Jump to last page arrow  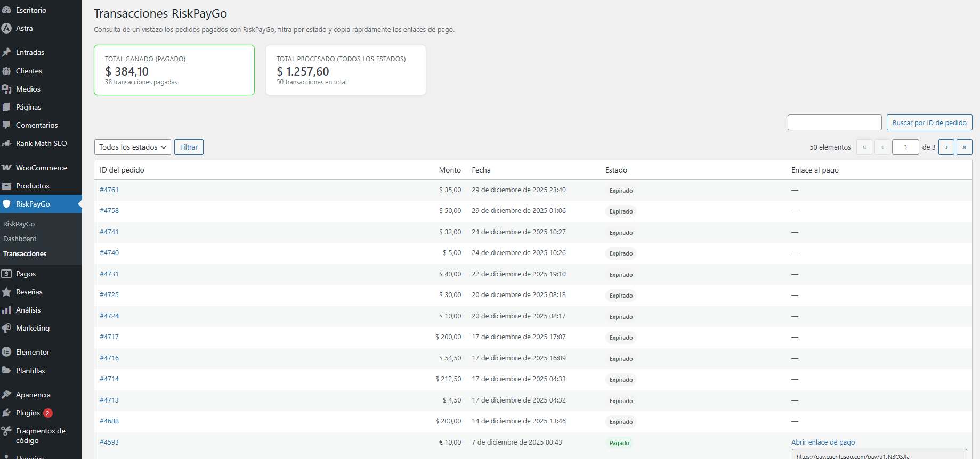(x=965, y=147)
